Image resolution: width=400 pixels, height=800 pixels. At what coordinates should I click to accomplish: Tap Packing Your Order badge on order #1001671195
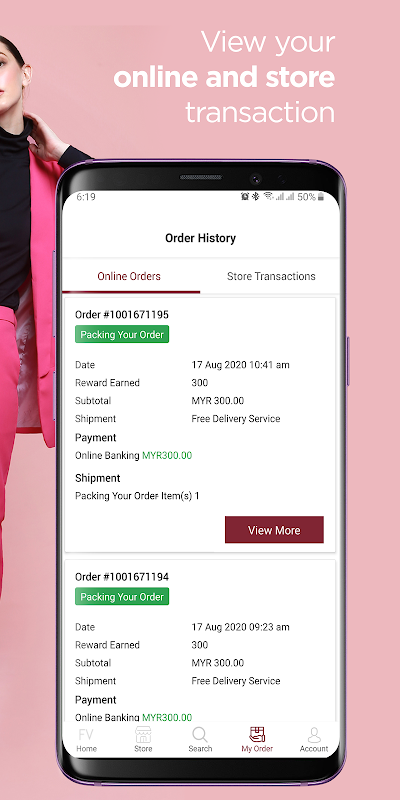point(122,335)
